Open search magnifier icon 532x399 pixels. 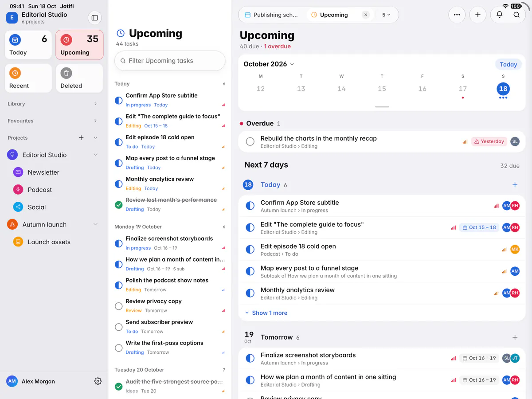[x=516, y=15]
